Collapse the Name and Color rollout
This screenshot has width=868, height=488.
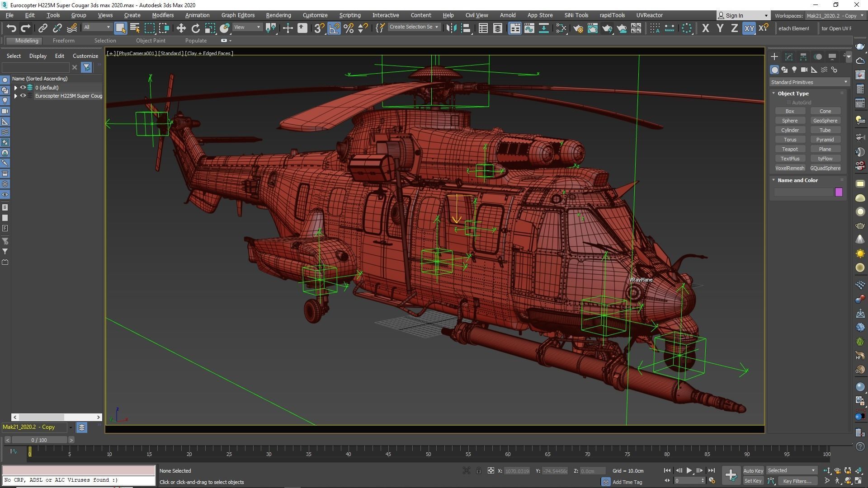(774, 180)
